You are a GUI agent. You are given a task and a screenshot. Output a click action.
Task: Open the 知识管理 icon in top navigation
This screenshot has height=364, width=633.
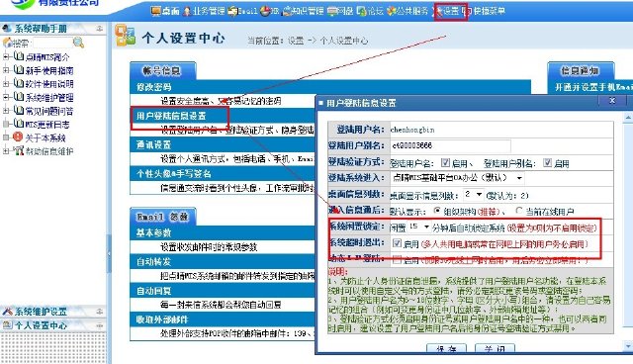[287, 11]
